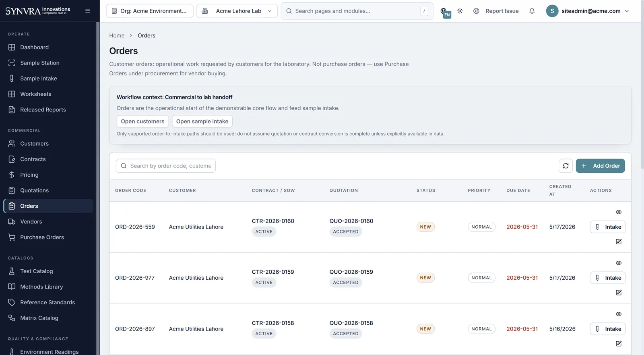This screenshot has height=355, width=644.
Task: Toggle the light/dark theme sun icon
Action: [x=460, y=11]
